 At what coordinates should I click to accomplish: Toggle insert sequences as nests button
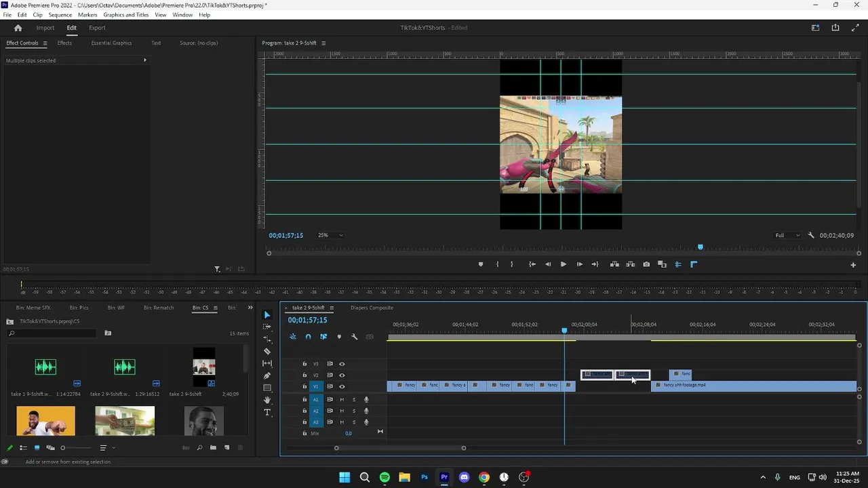pos(293,337)
